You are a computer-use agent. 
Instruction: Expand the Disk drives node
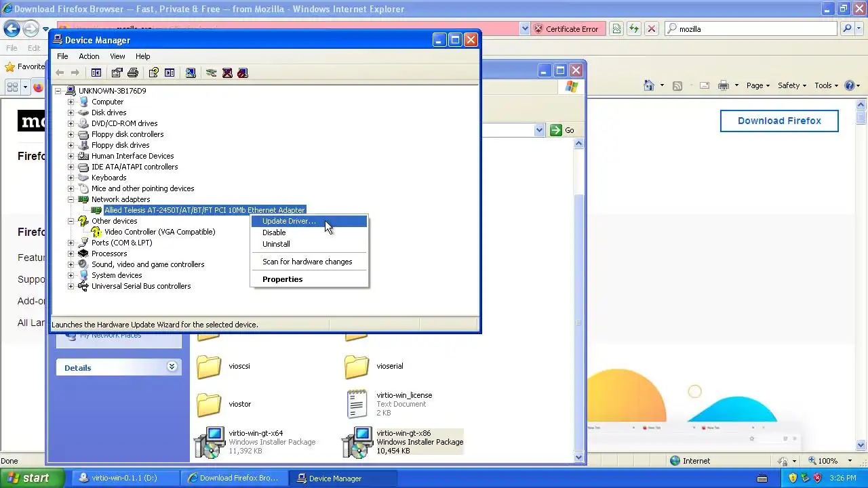coord(71,113)
